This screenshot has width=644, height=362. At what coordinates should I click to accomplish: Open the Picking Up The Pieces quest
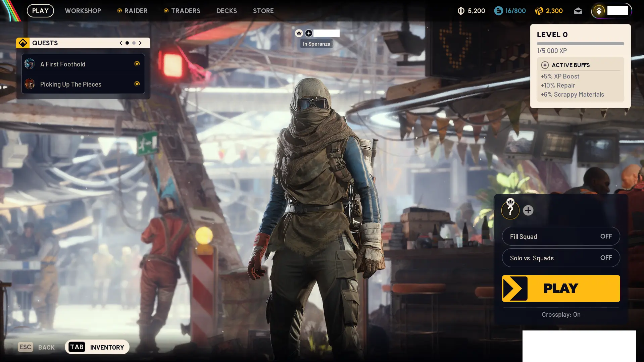point(83,84)
